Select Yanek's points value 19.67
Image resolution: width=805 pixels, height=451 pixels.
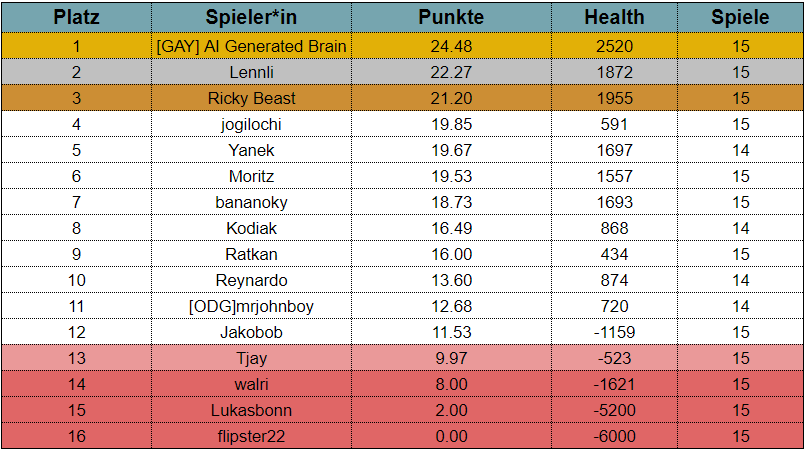[x=451, y=150]
